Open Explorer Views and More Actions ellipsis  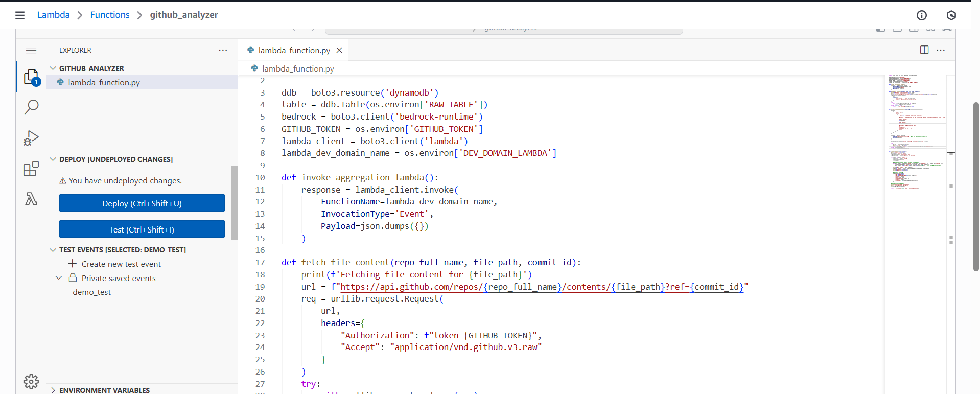(223, 50)
